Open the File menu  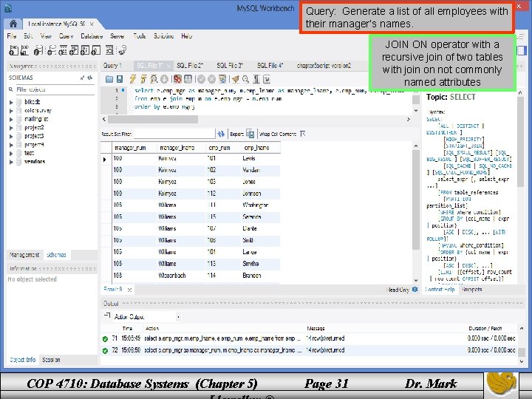pyautogui.click(x=12, y=36)
